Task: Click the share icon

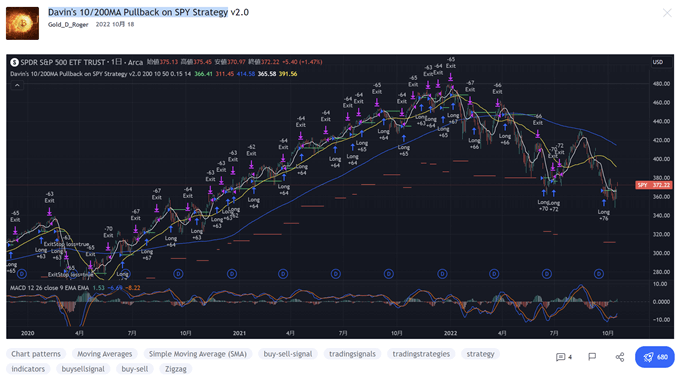Action: pyautogui.click(x=620, y=357)
